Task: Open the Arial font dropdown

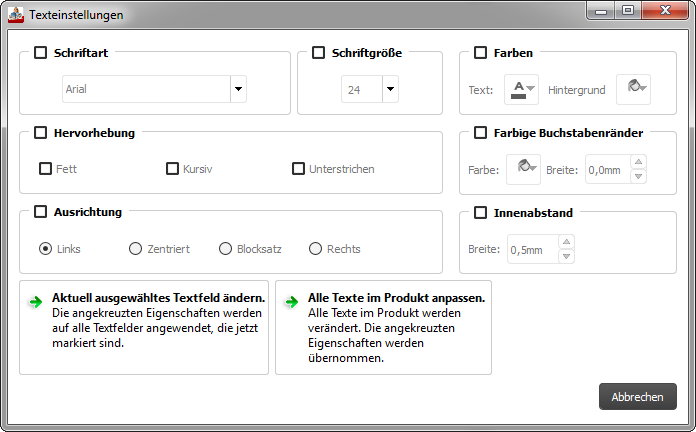Action: [x=238, y=89]
